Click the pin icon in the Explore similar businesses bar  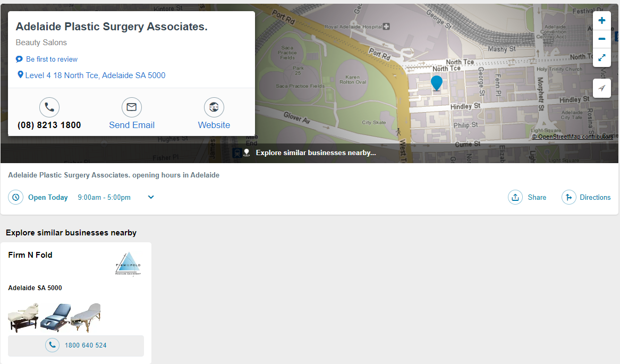click(x=247, y=153)
